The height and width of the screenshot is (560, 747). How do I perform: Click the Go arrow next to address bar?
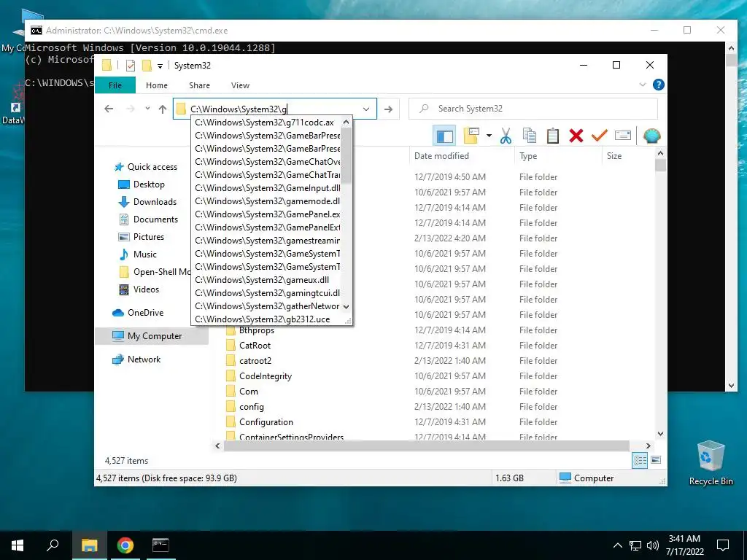coord(388,109)
